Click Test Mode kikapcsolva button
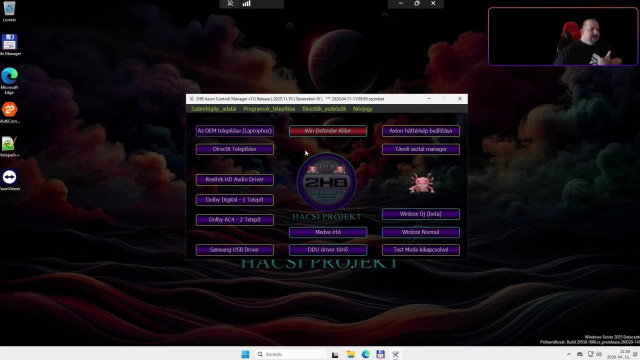The width and height of the screenshot is (640, 360). [x=421, y=250]
